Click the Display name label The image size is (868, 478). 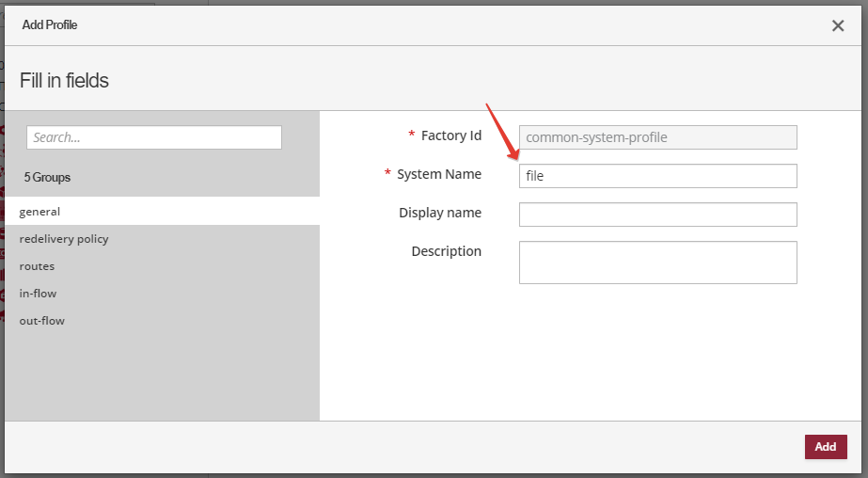tap(439, 213)
